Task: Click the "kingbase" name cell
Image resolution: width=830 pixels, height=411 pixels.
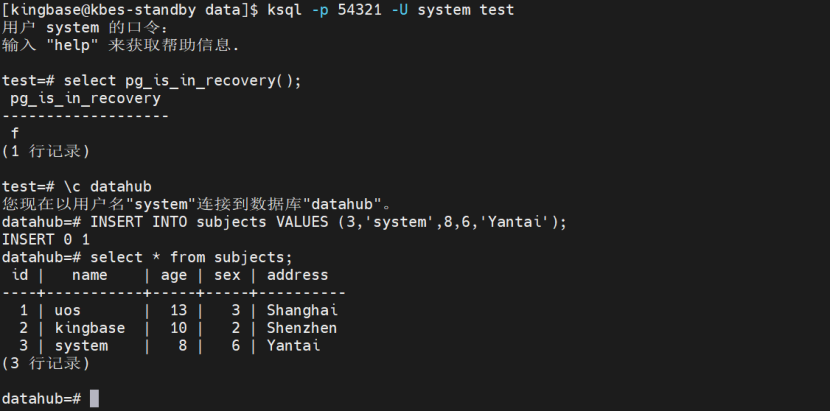Action: (x=89, y=328)
